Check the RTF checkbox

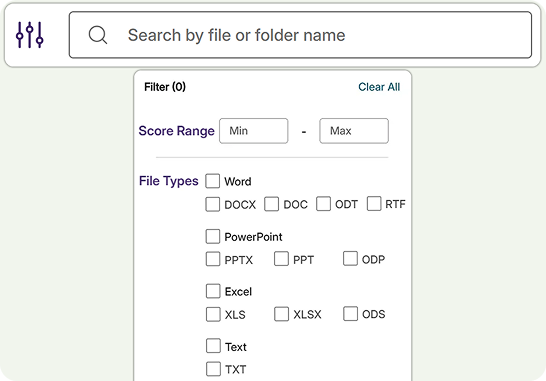point(374,203)
